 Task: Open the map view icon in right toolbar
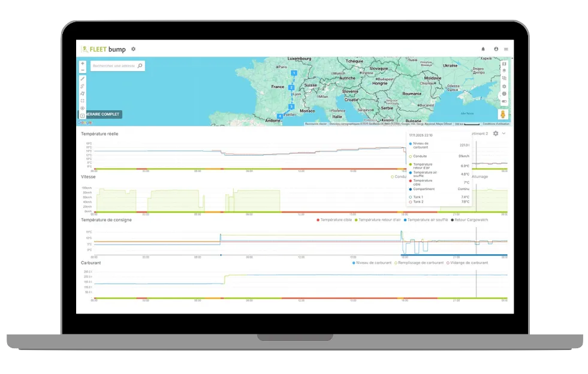(x=504, y=64)
